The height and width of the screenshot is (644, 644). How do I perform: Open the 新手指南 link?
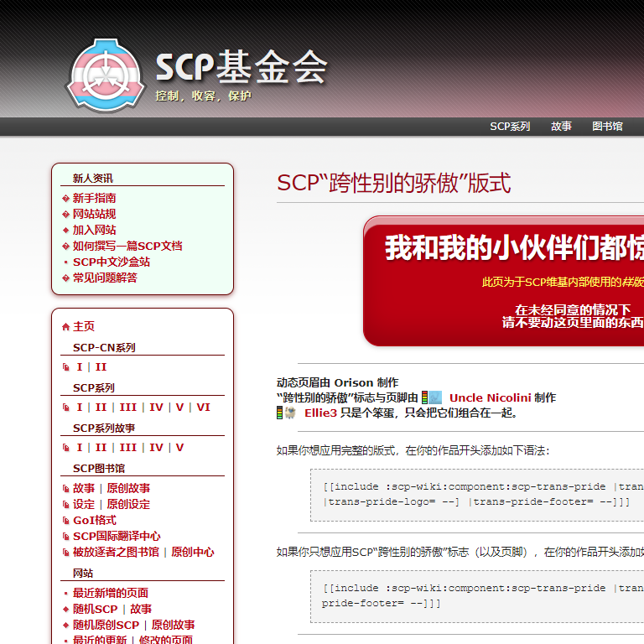(94, 199)
